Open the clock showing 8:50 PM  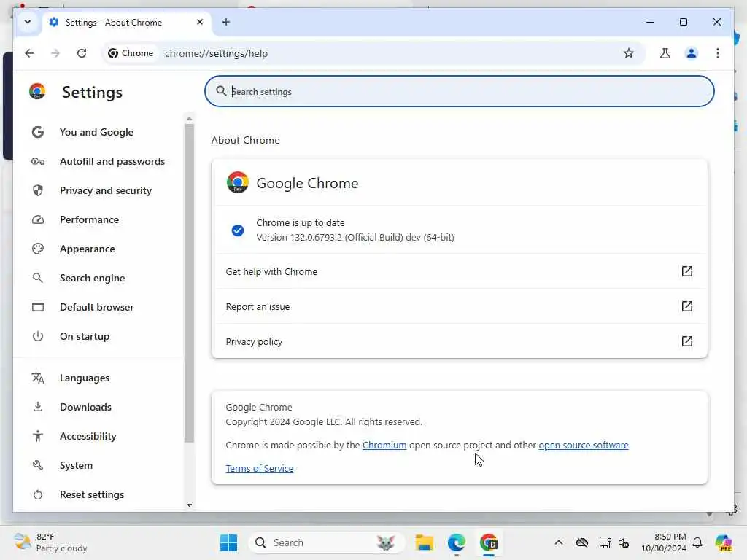click(663, 542)
